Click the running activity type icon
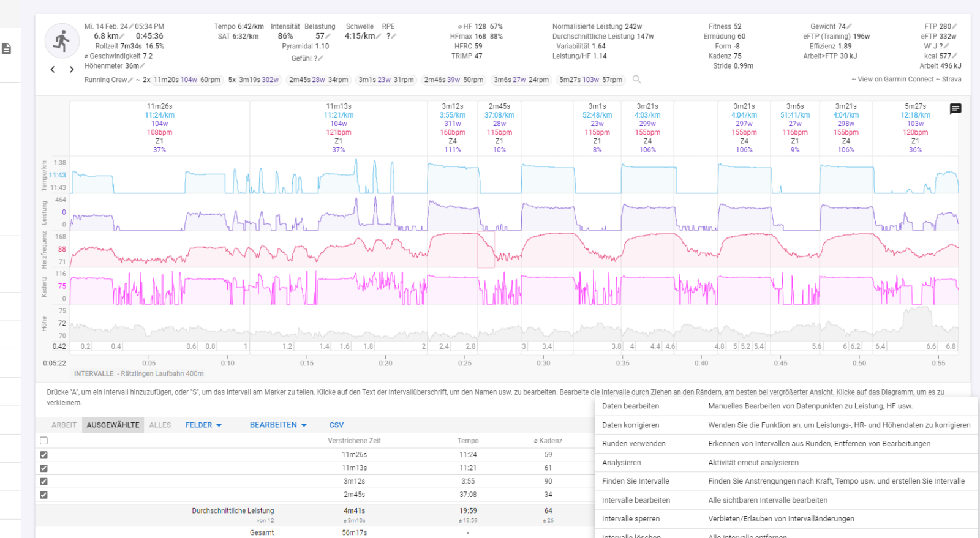 click(x=61, y=41)
